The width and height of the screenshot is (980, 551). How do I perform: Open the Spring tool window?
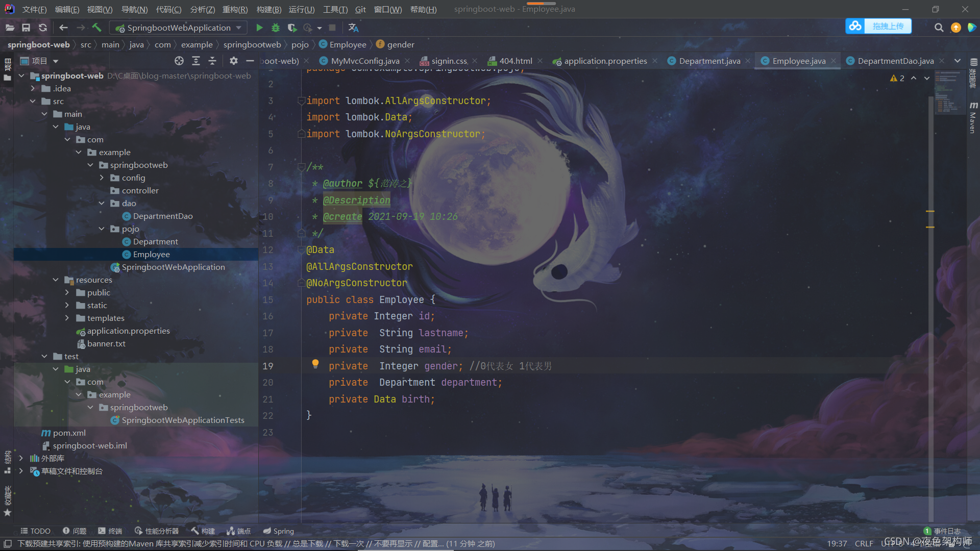(279, 531)
